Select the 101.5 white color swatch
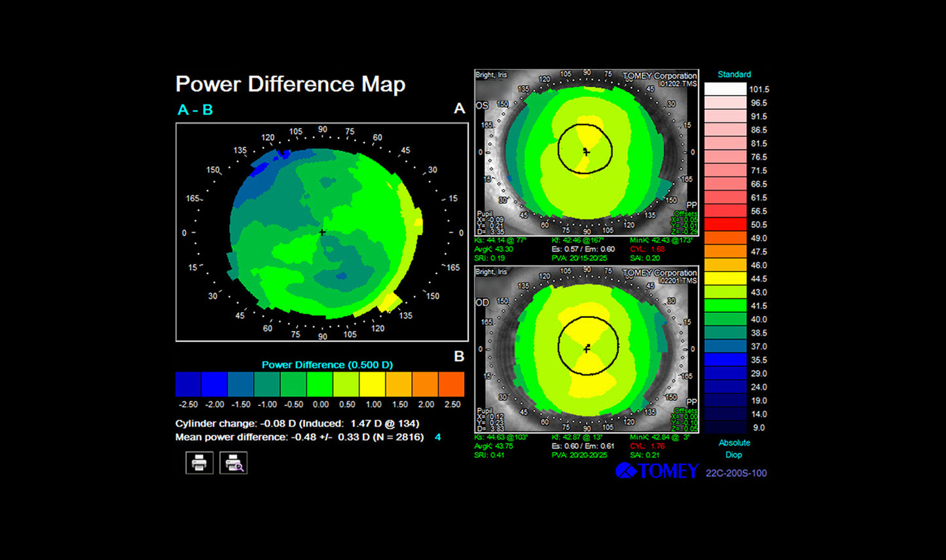 (725, 89)
